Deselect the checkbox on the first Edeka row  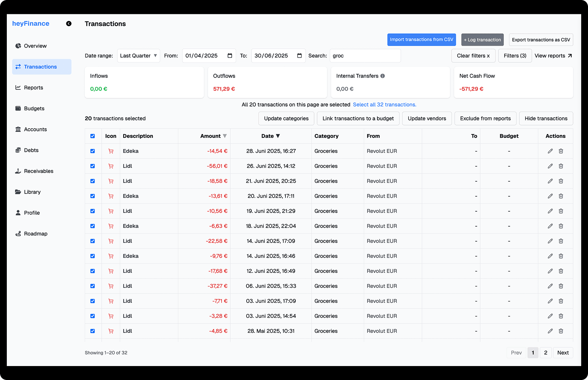[93, 151]
